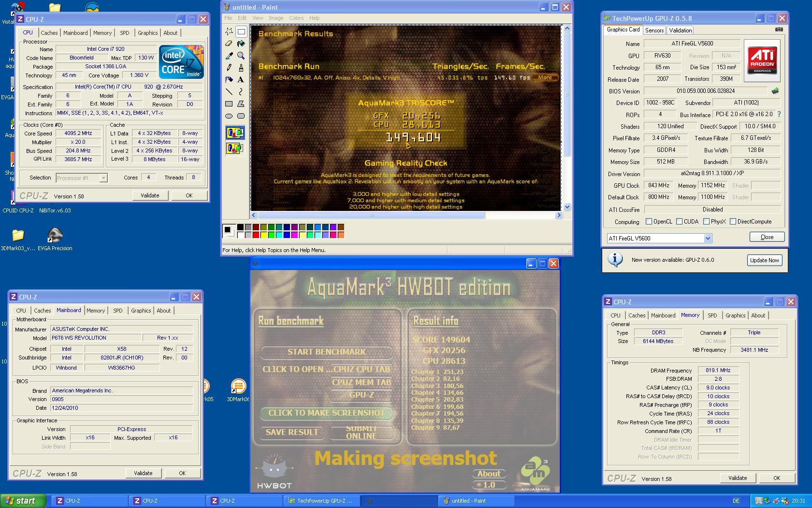This screenshot has width=812, height=508.
Task: Click the More button in benchmark results
Action: tap(545, 77)
